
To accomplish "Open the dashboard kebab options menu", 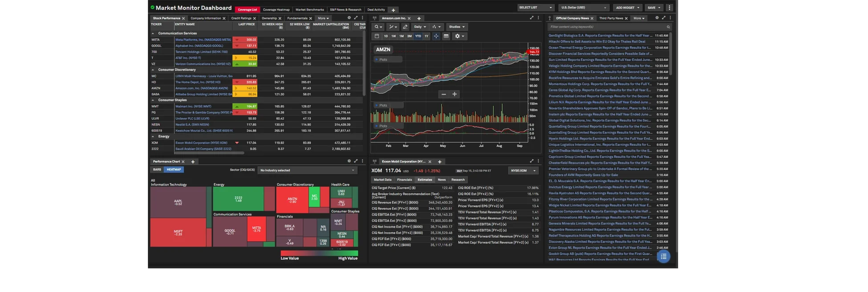I will click(669, 8).
